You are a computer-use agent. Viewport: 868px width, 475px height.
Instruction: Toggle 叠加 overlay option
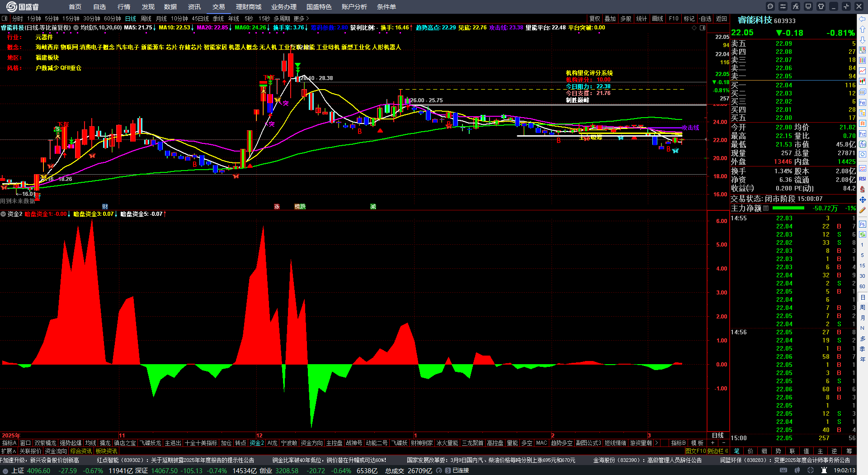(x=610, y=19)
